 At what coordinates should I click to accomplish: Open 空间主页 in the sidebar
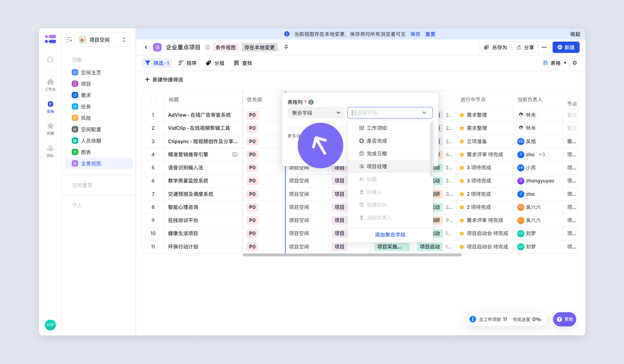(x=99, y=72)
